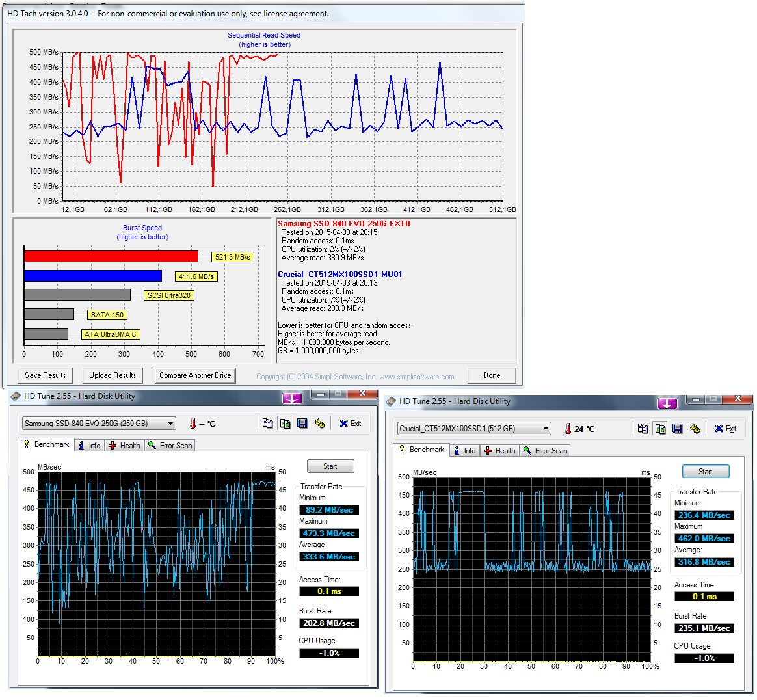The height and width of the screenshot is (700, 757).
Task: Click Minimum value 89.2 MB/sec in Samsung window
Action: [329, 509]
